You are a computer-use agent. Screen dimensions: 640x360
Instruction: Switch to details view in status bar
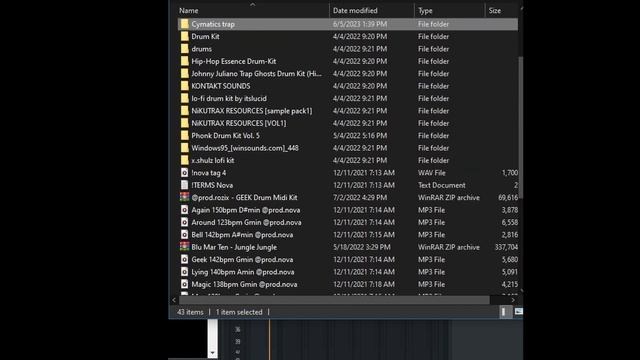pyautogui.click(x=506, y=312)
